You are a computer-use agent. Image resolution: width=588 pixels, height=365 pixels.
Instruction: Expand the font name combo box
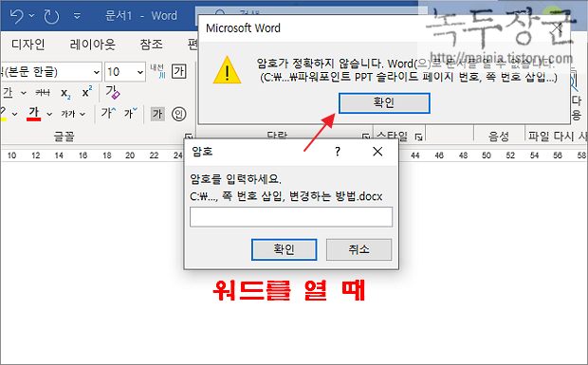(97, 72)
